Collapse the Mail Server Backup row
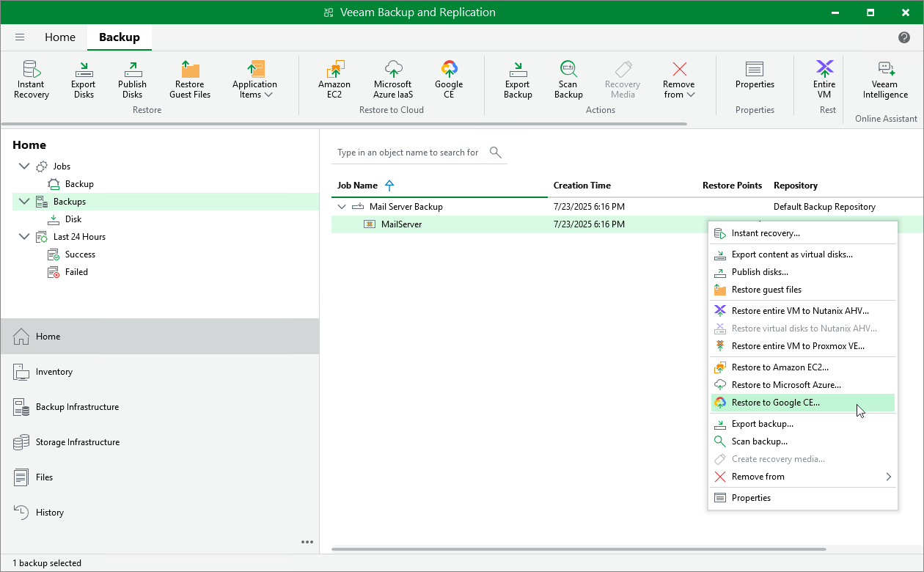 tap(342, 207)
